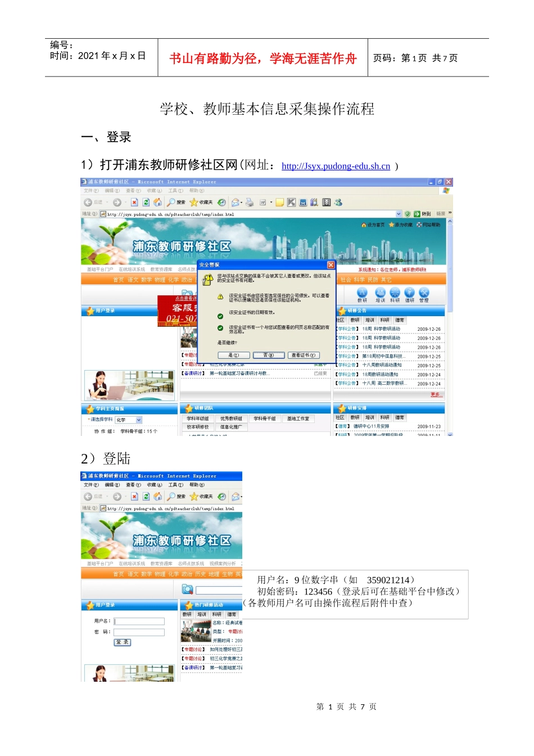534x756 pixels.
Task: Click 语文 in step 2 orange nav bar
Action: [133, 574]
